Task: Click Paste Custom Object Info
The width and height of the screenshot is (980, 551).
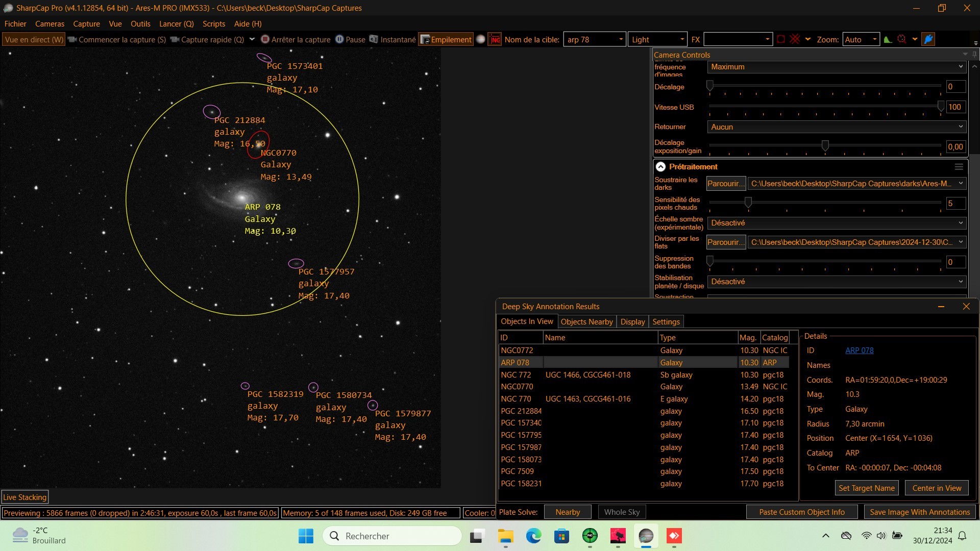Action: (801, 512)
